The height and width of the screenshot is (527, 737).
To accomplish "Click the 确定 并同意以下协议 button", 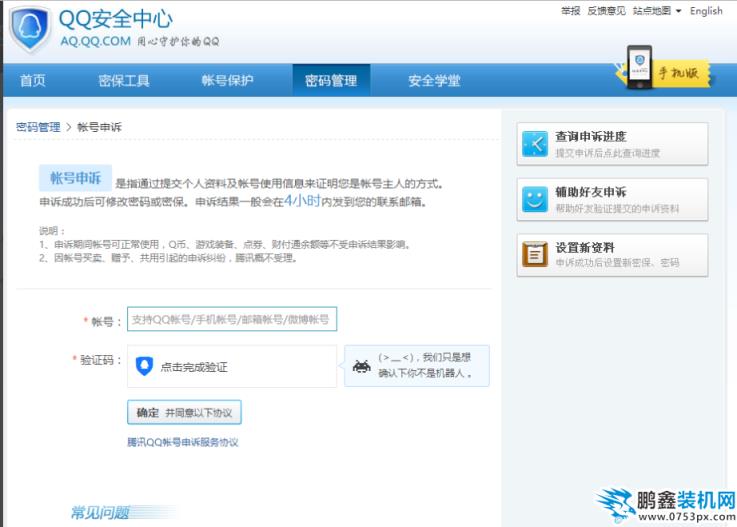I will click(184, 412).
